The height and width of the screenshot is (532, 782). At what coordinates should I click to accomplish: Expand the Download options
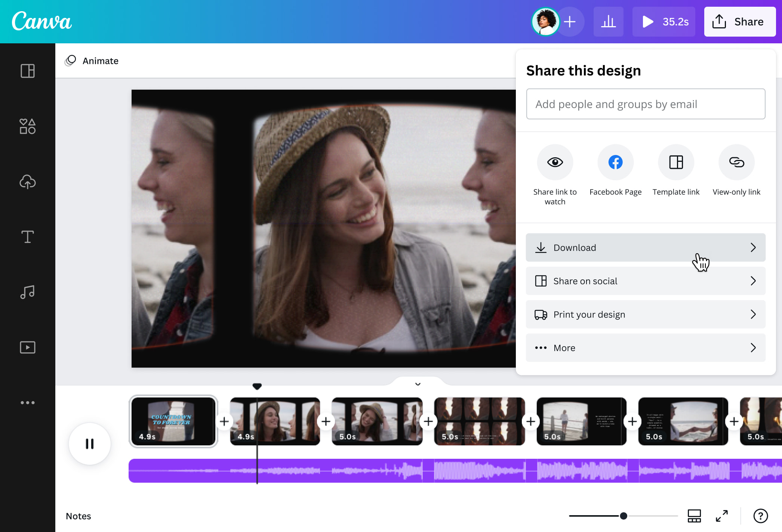(x=646, y=247)
